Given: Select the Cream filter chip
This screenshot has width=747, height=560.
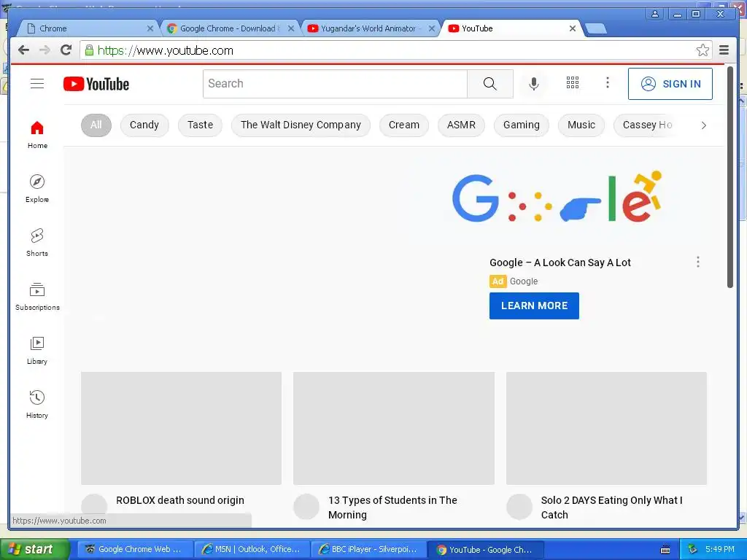Looking at the screenshot, I should pyautogui.click(x=404, y=125).
